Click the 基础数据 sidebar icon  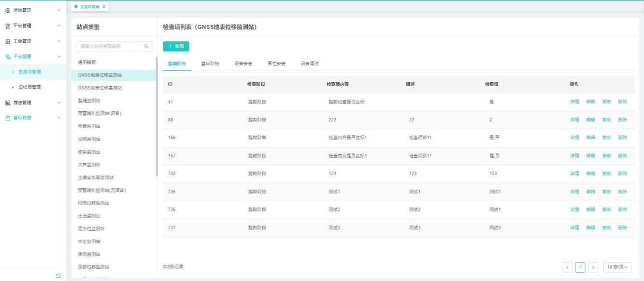(7, 118)
